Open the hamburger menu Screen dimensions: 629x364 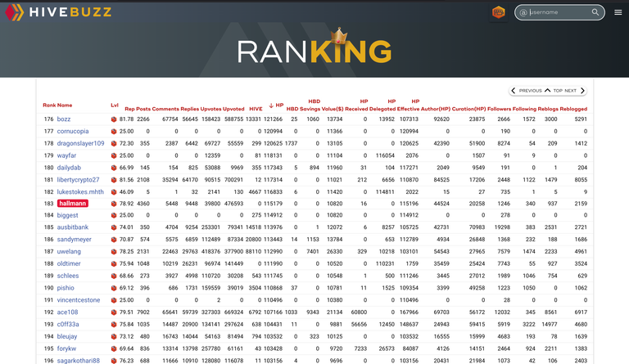point(618,12)
